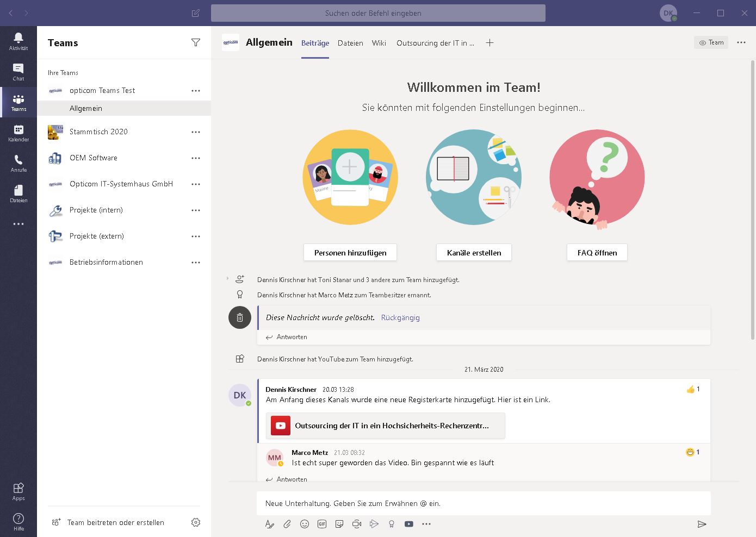Click the new conversation message input field
The height and width of the screenshot is (537, 756).
484,503
